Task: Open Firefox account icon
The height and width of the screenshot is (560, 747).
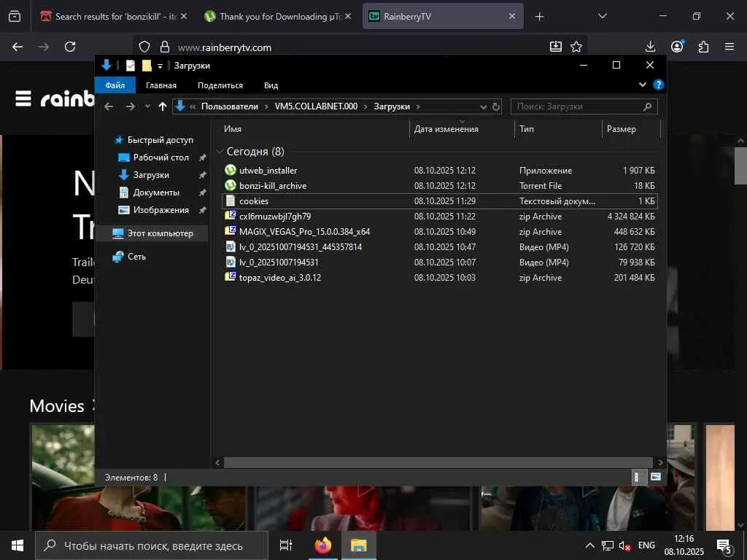Action: click(x=677, y=47)
